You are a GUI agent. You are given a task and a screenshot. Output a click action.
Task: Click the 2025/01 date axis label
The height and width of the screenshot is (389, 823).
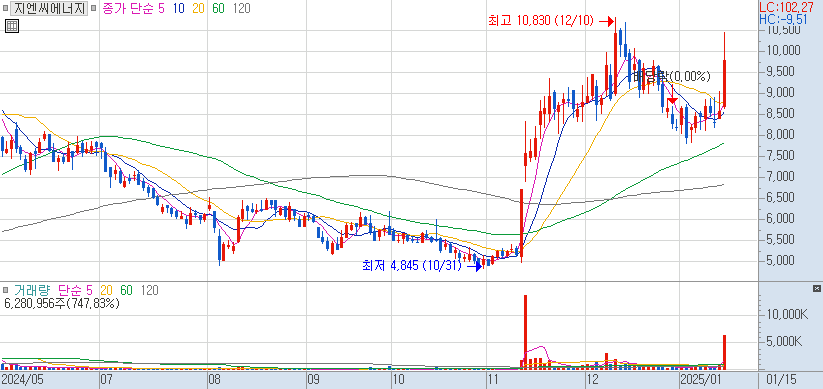[x=701, y=379]
